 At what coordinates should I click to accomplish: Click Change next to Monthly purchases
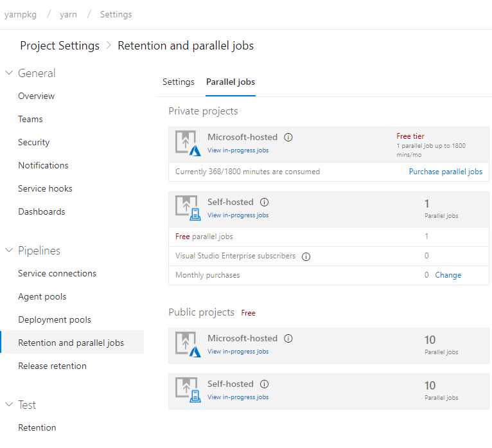tap(448, 275)
